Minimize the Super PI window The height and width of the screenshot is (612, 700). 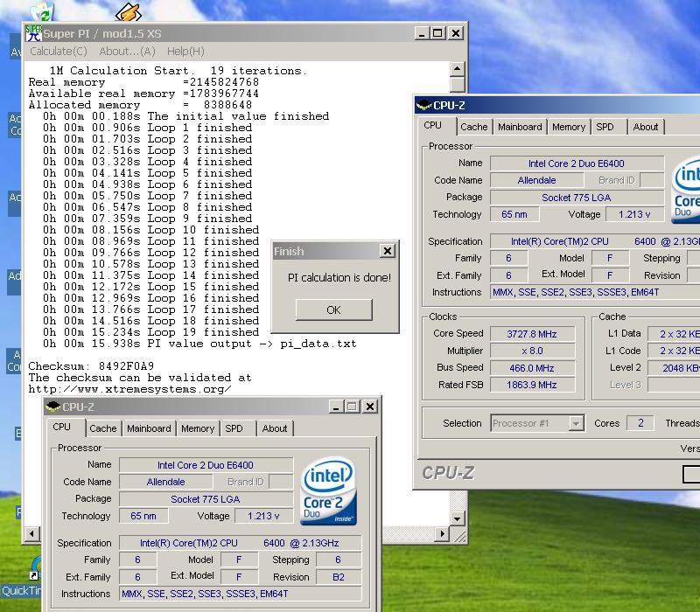421,33
